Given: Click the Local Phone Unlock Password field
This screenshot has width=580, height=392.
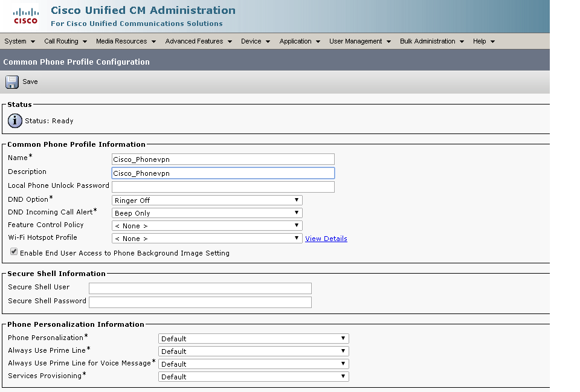Looking at the screenshot, I should (223, 187).
